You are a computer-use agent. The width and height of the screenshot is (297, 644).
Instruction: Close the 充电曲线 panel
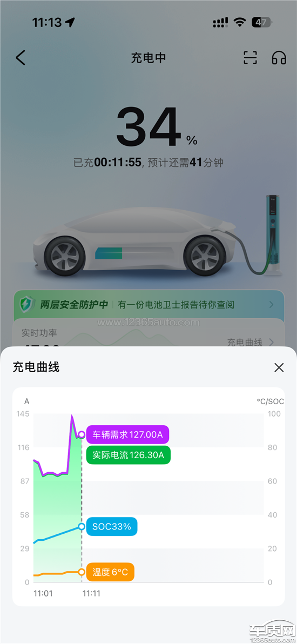point(279,367)
